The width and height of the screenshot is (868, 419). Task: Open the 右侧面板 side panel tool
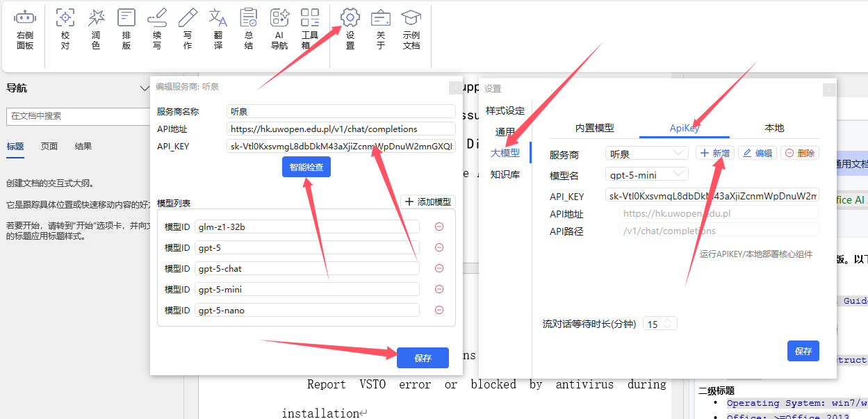tap(25, 30)
